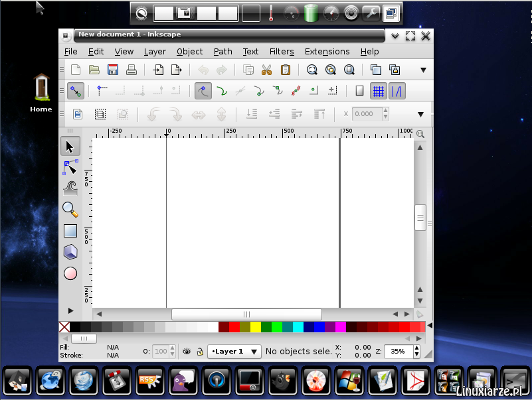Select the Node editing tool

click(x=70, y=167)
